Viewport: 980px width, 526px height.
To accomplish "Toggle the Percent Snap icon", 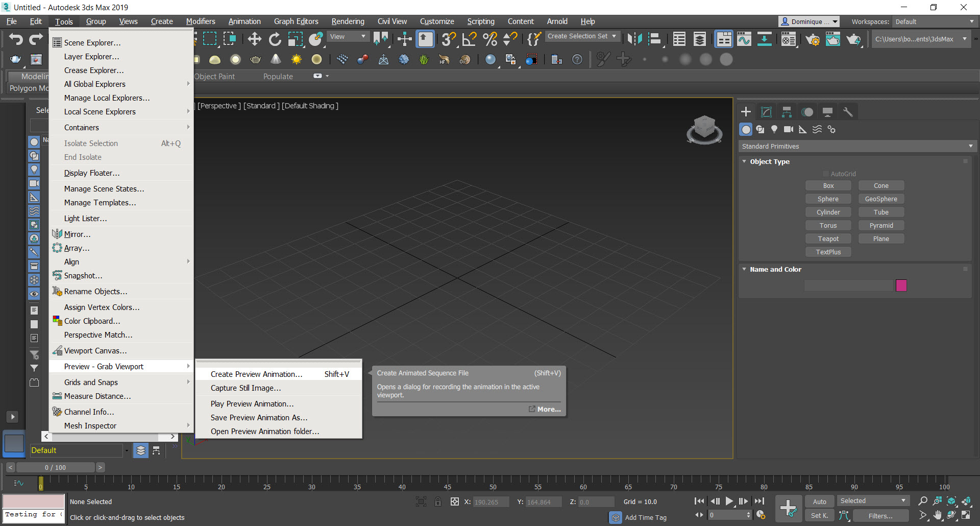I will [x=489, y=39].
